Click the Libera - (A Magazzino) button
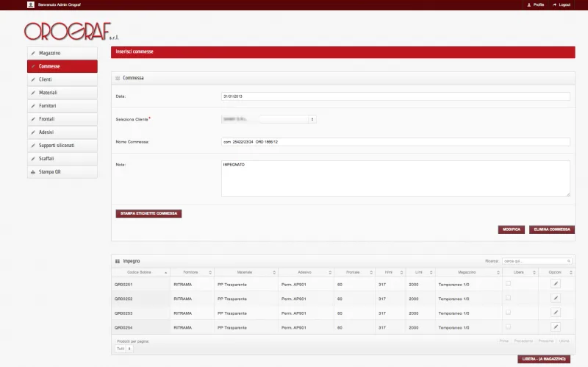The width and height of the screenshot is (588, 367). tap(544, 359)
